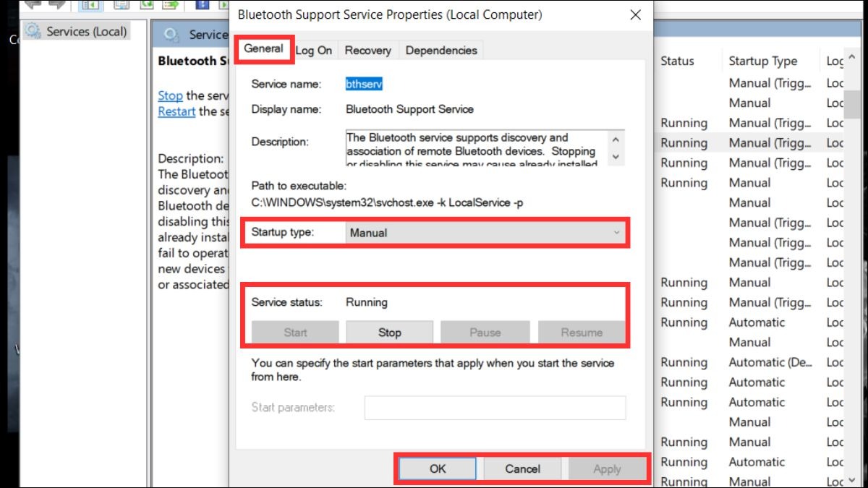Screen dimensions: 868x488
Task: Click the Properties toolbar icon
Action: point(122,4)
